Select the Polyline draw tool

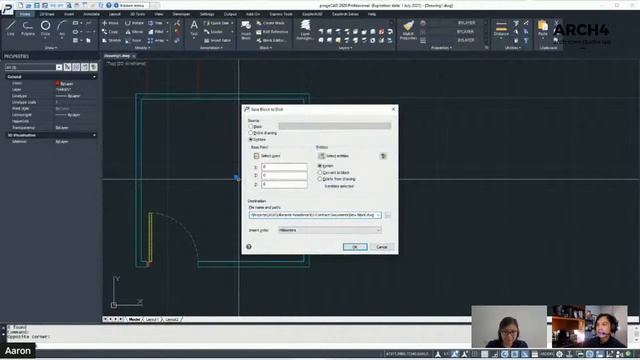tap(28, 28)
